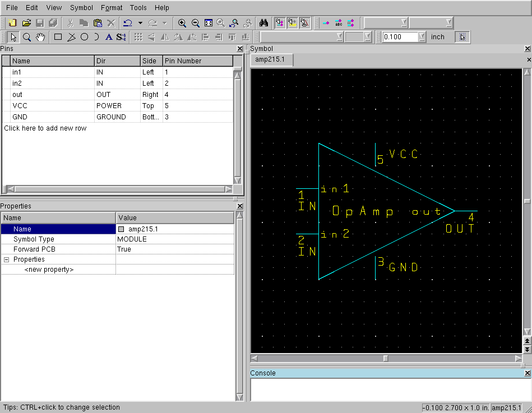Select the amp215.1 tab
Screen dimensions: 532x413
coord(271,59)
